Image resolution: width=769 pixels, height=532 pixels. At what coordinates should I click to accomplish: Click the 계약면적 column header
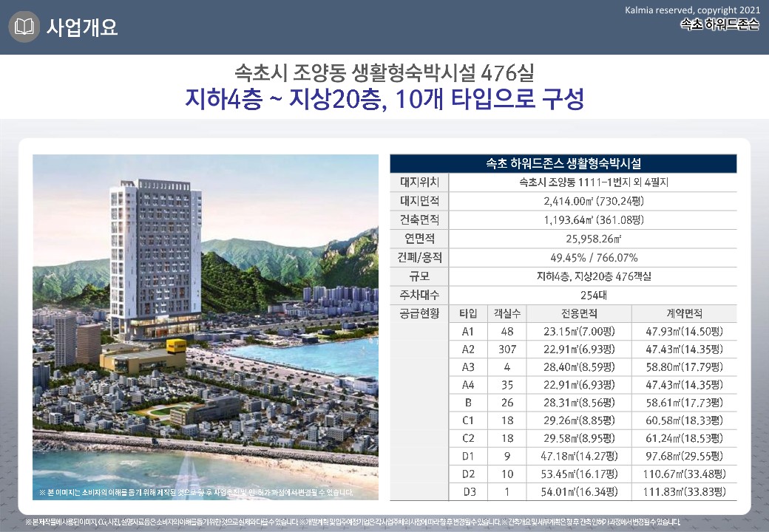[x=684, y=313]
